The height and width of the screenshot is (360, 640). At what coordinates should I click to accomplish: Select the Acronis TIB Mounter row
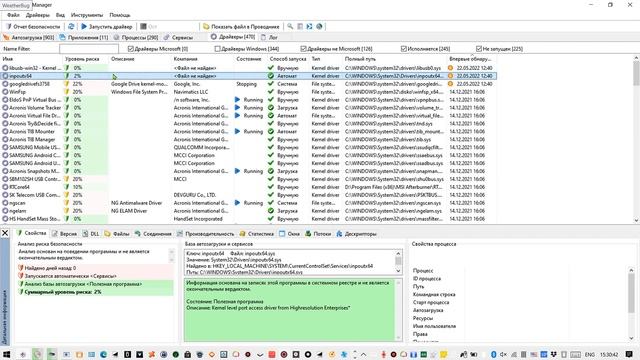click(x=249, y=131)
